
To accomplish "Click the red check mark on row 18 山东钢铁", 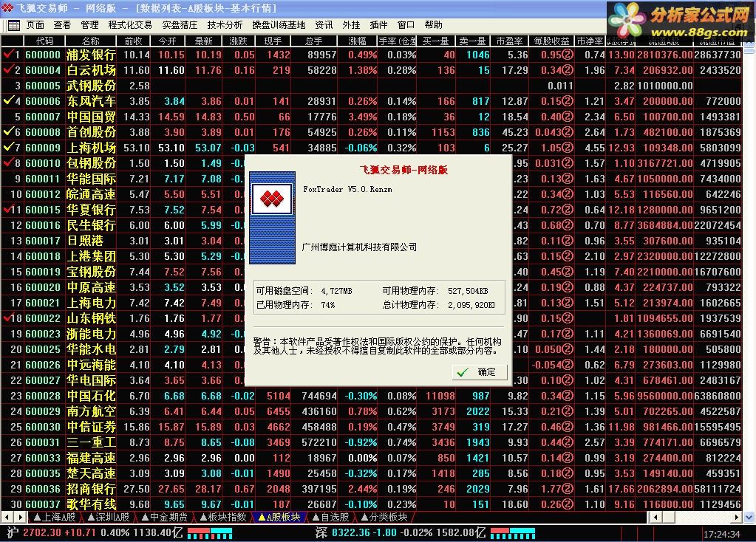I will coord(6,318).
